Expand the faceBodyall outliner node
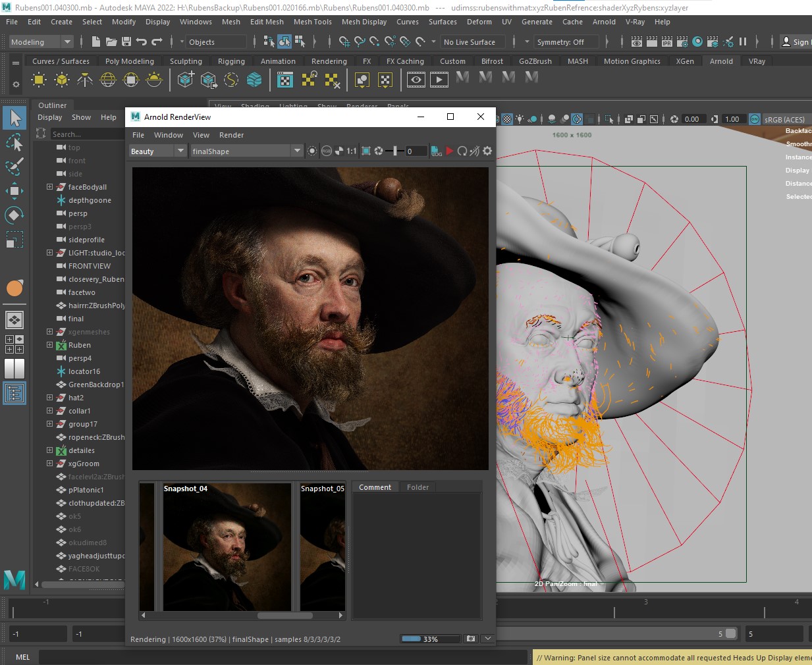This screenshot has height=665, width=812. point(49,187)
